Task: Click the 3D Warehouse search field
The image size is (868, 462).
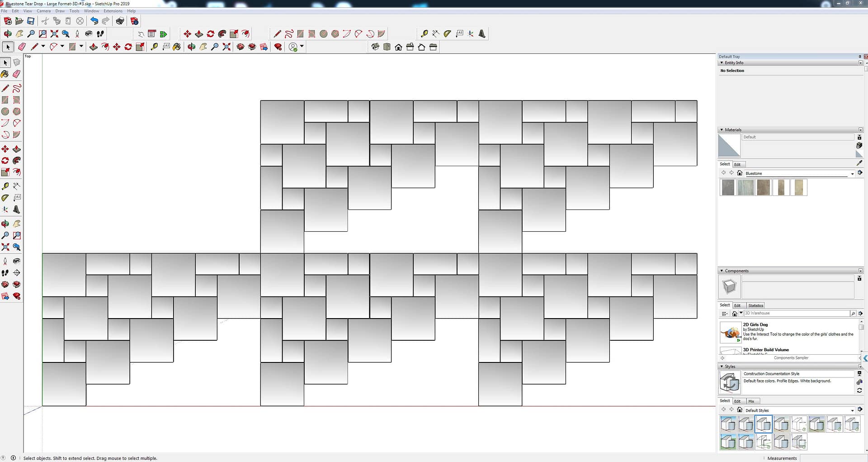Action: (796, 313)
